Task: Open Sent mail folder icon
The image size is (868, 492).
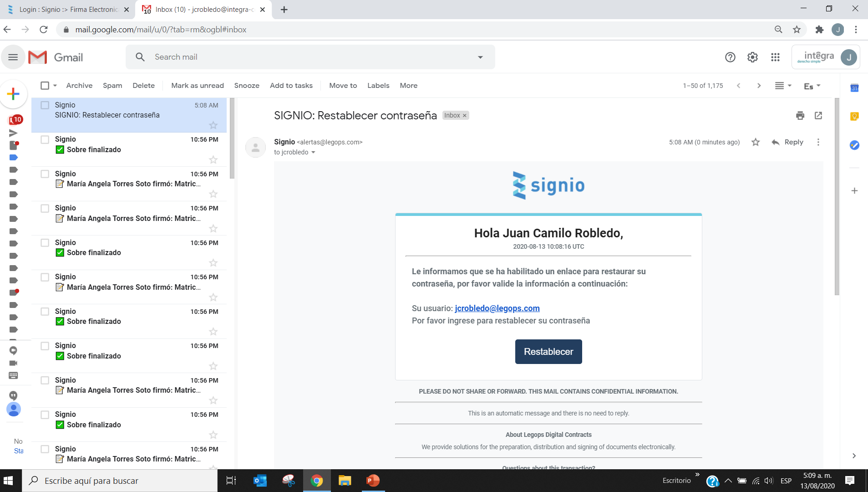Action: tap(13, 133)
